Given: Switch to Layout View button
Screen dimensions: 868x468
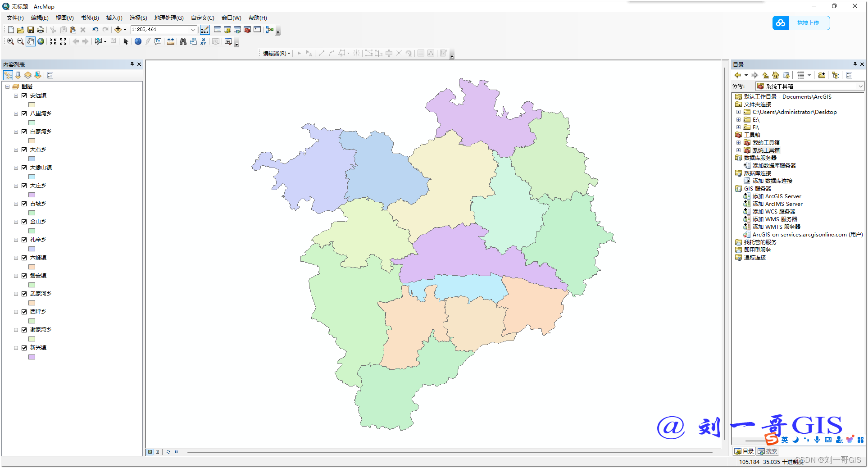Looking at the screenshot, I should [x=157, y=452].
